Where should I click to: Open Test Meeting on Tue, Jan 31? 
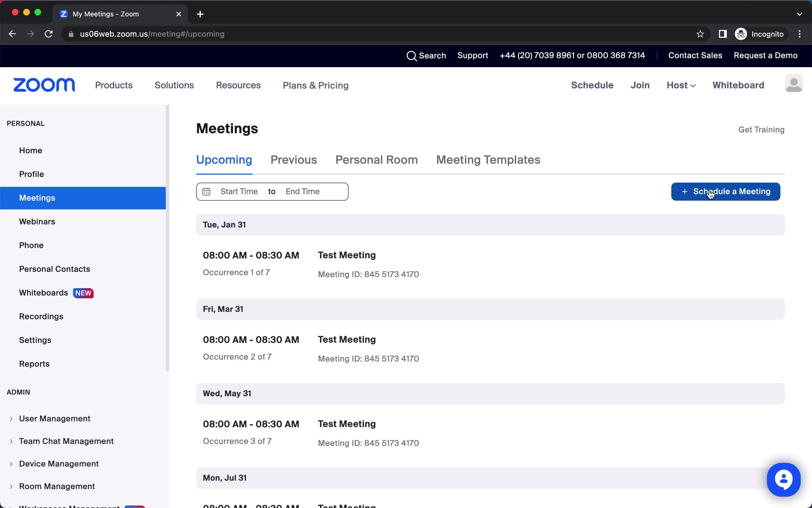coord(347,255)
